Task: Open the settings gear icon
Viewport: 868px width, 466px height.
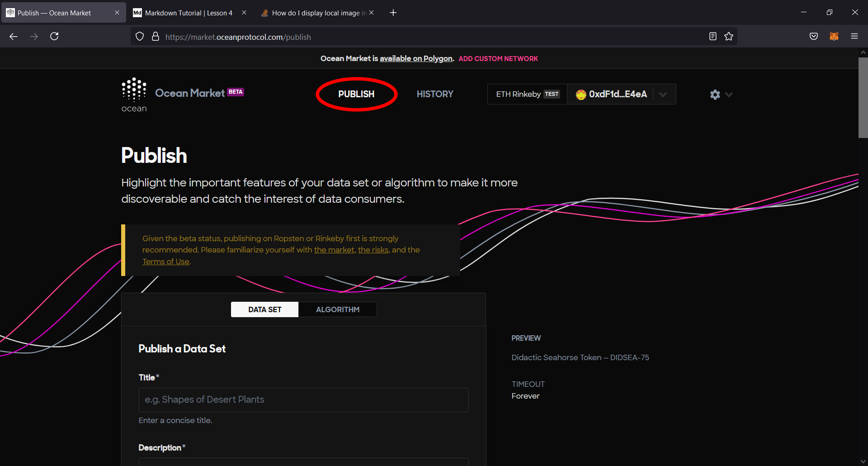Action: (715, 95)
